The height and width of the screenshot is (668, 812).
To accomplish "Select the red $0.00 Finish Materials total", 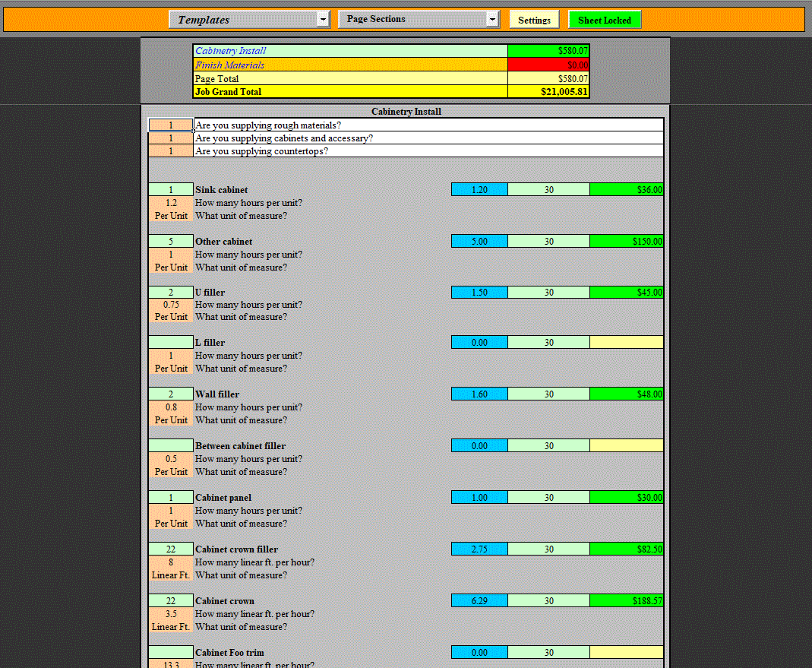I will (549, 65).
